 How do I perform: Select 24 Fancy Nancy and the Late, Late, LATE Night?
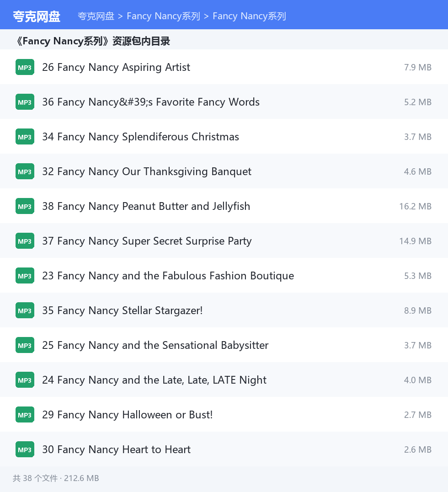coord(155,380)
